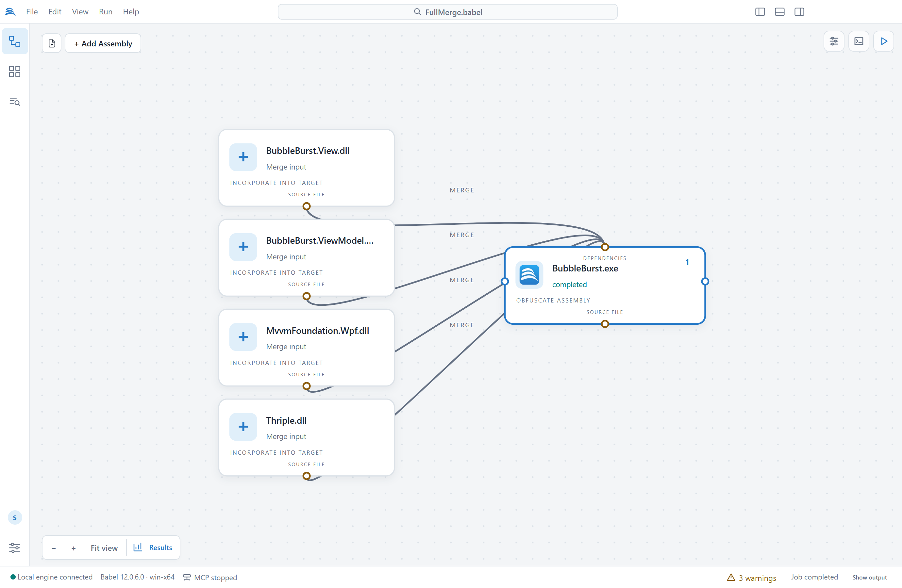The image size is (902, 588).
Task: Click plus icon on BubbleBurst.ViewModel node
Action: point(243,247)
